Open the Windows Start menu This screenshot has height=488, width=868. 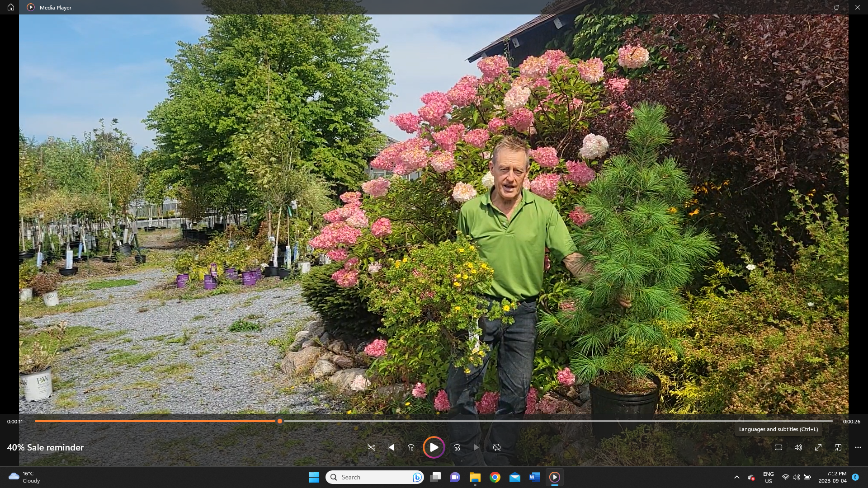tap(314, 477)
